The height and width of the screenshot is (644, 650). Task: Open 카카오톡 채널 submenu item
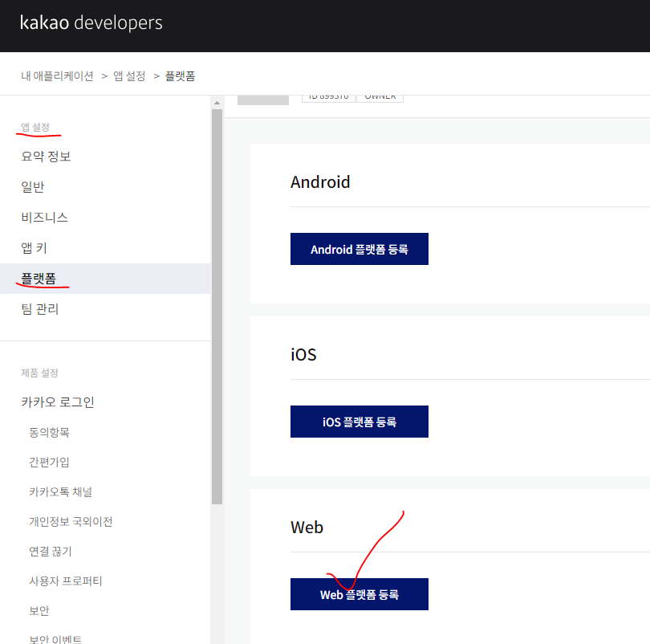point(60,491)
